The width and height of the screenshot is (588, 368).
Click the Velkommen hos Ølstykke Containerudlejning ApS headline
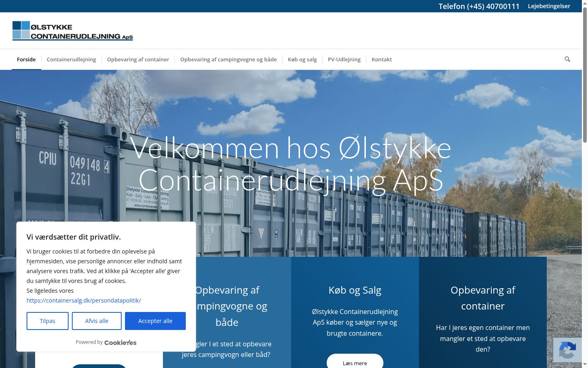290,164
